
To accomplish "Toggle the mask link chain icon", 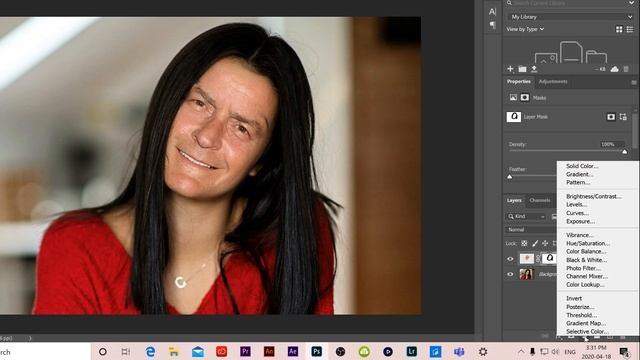I will pos(538,258).
